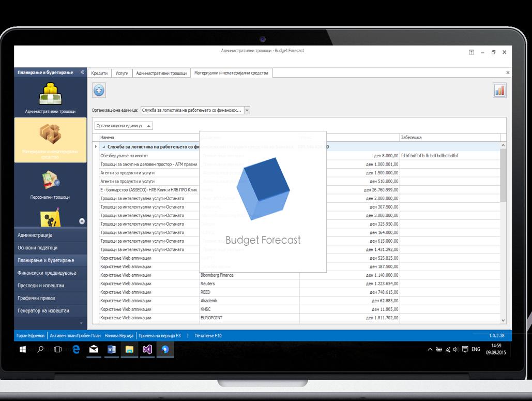Open the volume tray icon
The width and height of the screenshot is (532, 401).
point(456,349)
